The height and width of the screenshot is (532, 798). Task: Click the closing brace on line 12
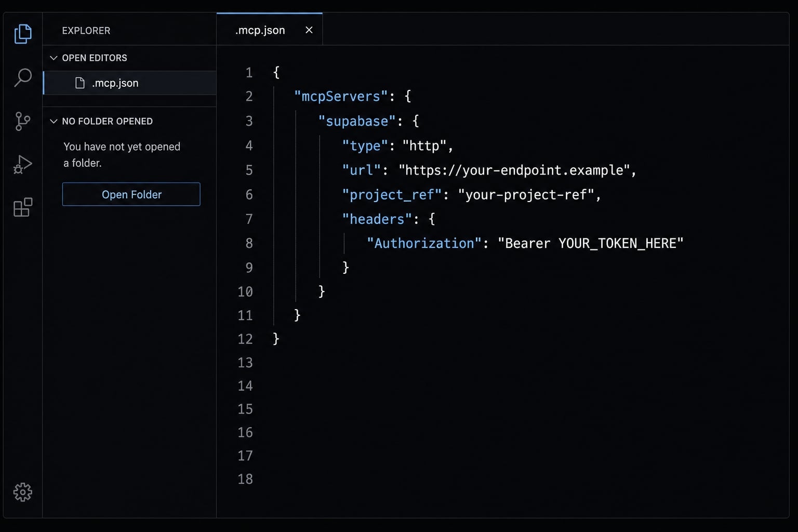pyautogui.click(x=276, y=339)
